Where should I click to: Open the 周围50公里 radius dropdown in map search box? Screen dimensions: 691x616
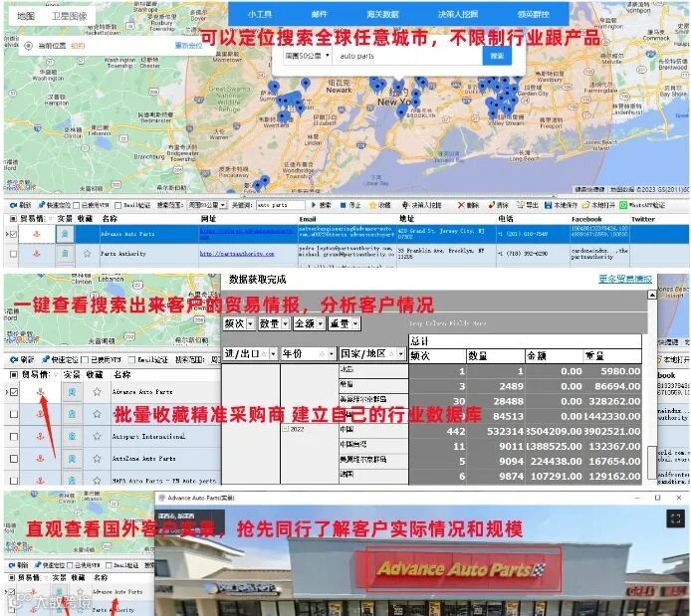pos(307,56)
